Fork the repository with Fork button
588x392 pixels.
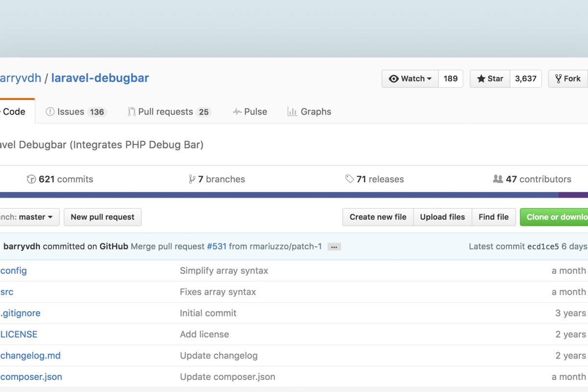(568, 78)
